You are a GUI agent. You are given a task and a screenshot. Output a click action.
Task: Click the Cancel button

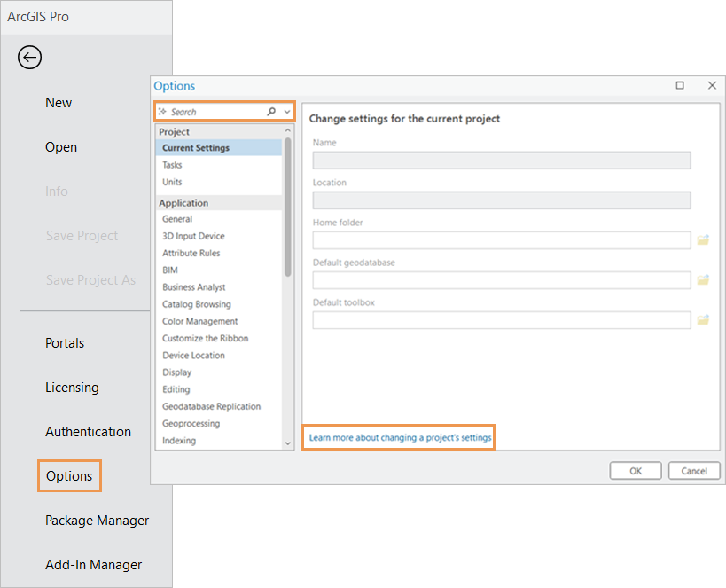click(x=694, y=471)
